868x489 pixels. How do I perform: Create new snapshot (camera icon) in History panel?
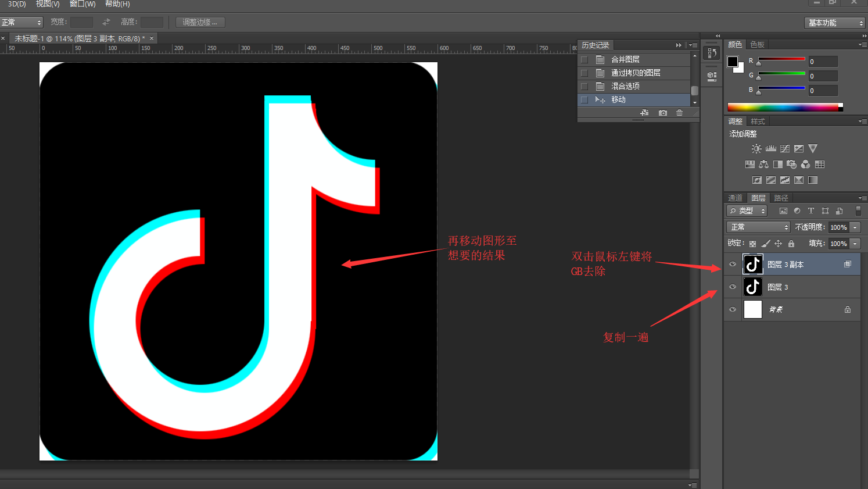pyautogui.click(x=663, y=113)
